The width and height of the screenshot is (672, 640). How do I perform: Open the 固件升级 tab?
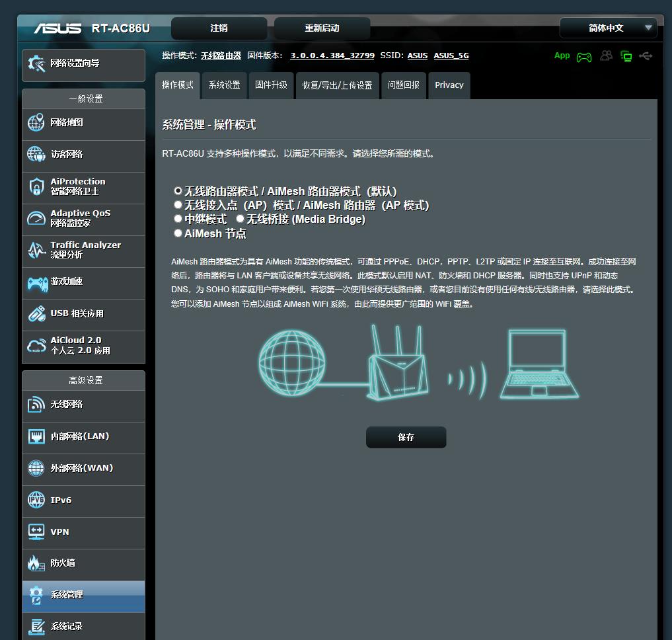coord(271,85)
